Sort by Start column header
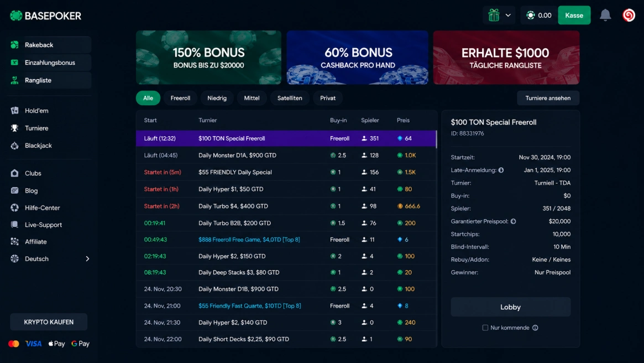This screenshot has width=644, height=363. [150, 121]
